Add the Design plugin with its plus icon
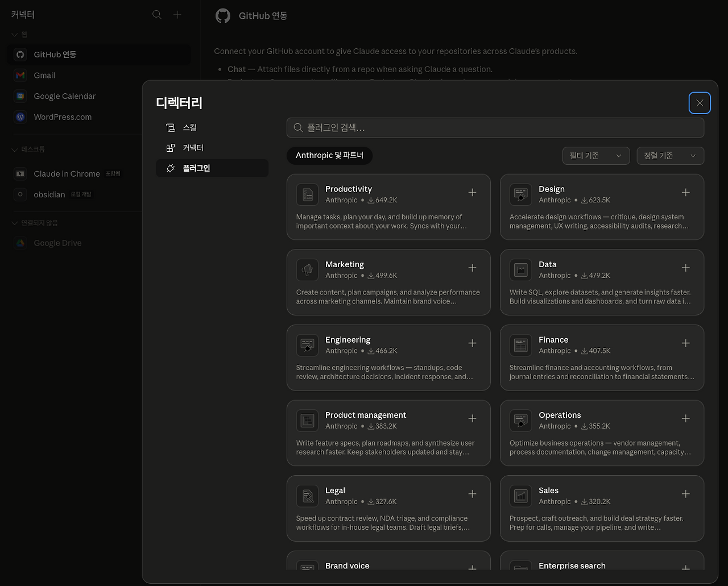 [x=685, y=193]
